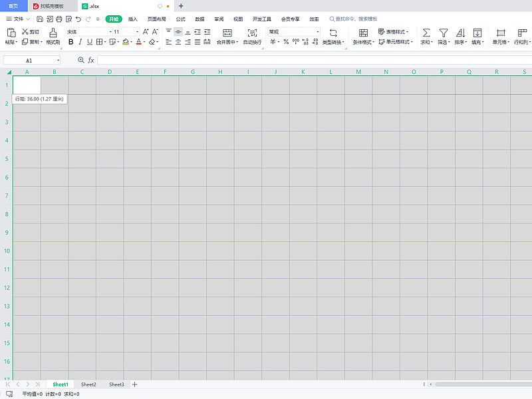This screenshot has width=532, height=399.
Task: Cut selection with the 剪切 scissors button
Action: point(30,31)
